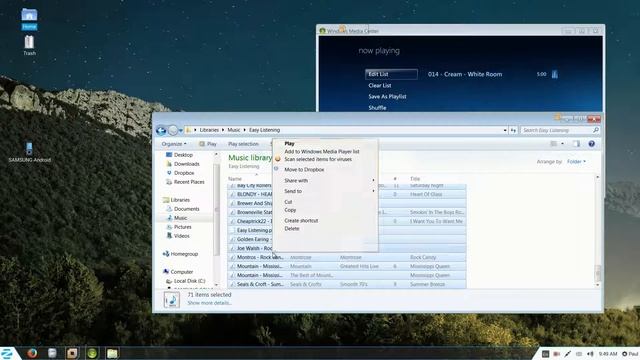Image resolution: width=640 pixels, height=360 pixels.
Task: Open the Paul user menu in tray
Action: [630, 354]
